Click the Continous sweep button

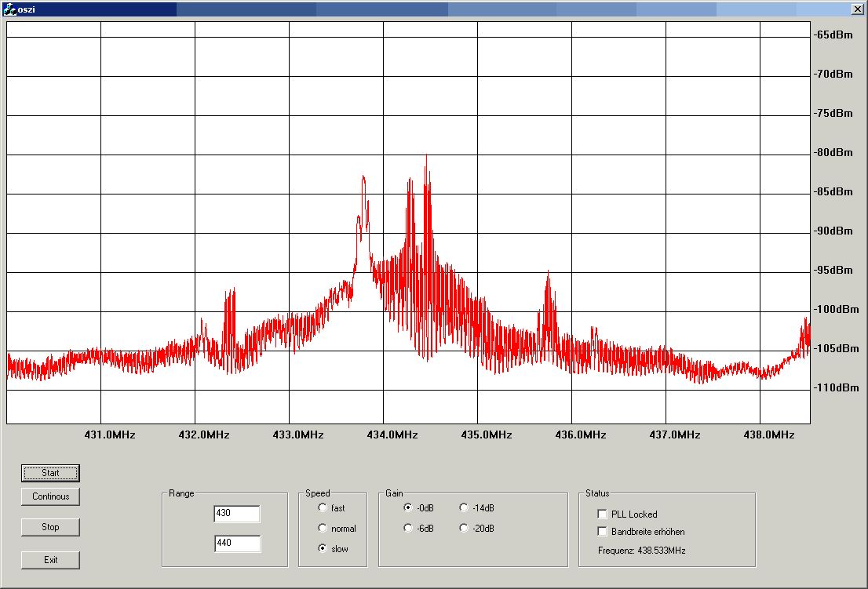[50, 496]
